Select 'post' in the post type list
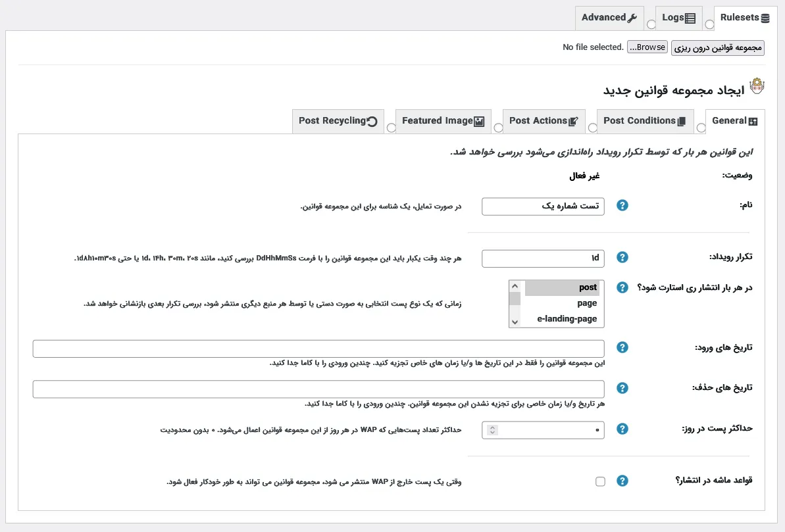Viewport: 785px width, 532px height. 562,287
